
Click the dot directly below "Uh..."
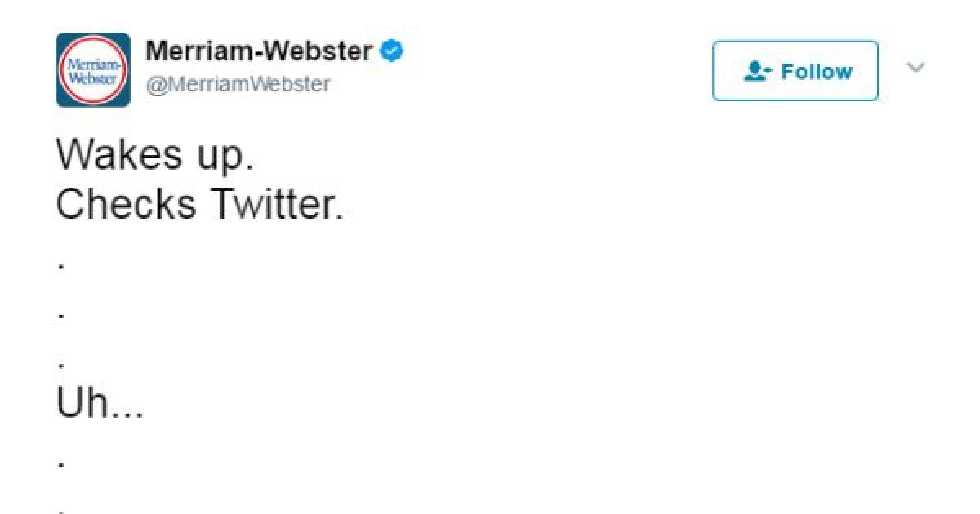[61, 463]
